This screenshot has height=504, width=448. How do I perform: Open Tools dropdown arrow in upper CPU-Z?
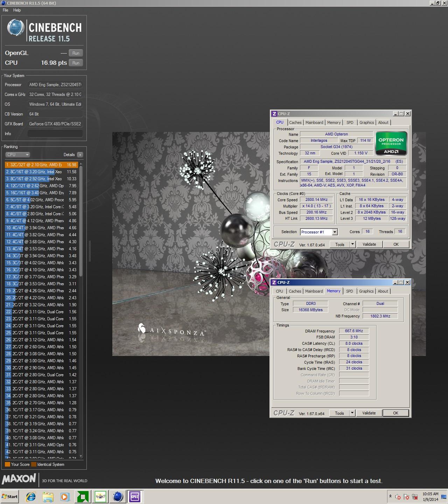pyautogui.click(x=352, y=244)
